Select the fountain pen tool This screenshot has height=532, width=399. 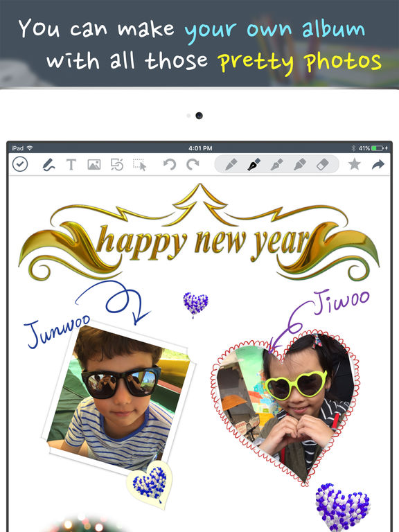(254, 165)
